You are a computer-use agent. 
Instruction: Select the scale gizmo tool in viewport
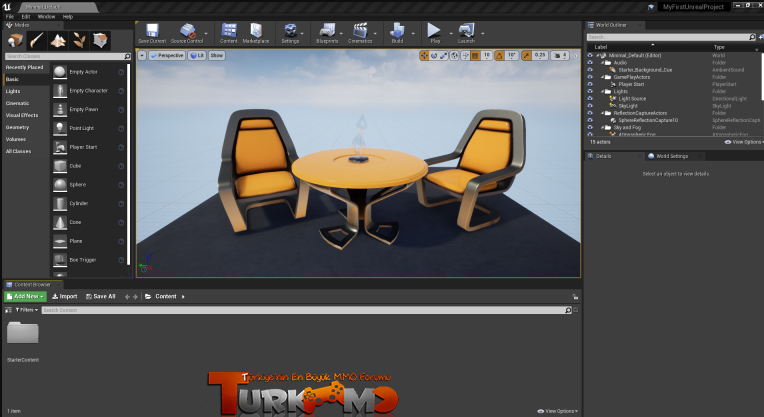[443, 56]
